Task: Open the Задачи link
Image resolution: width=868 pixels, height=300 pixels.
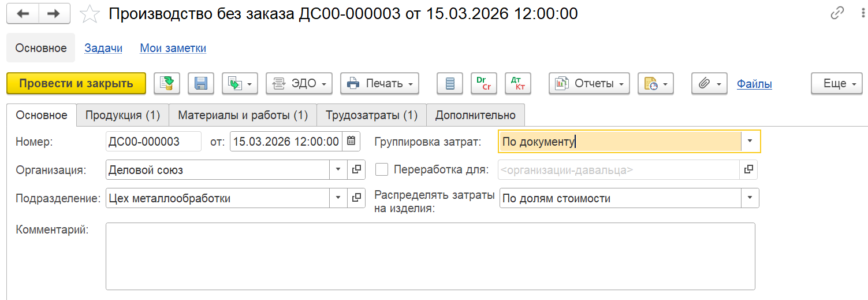Action: [x=103, y=49]
